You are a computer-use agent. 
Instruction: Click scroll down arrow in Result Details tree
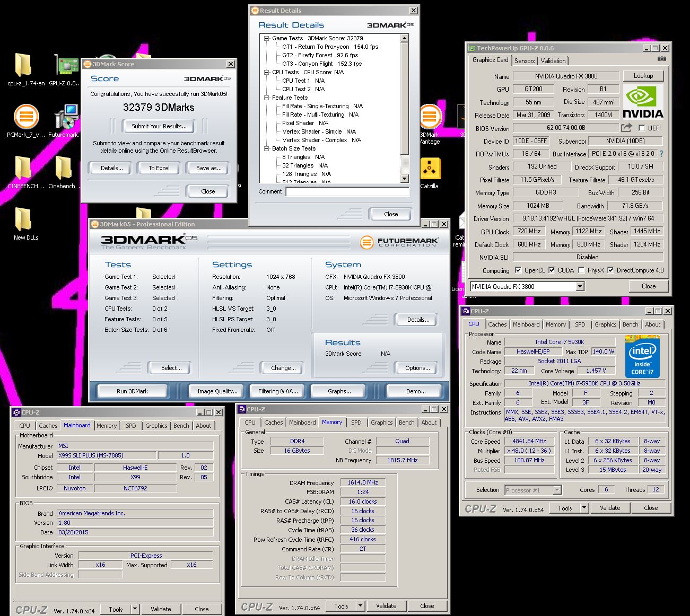[x=405, y=179]
